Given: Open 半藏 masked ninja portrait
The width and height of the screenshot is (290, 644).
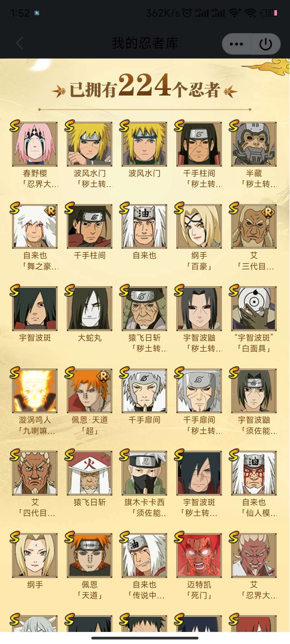Looking at the screenshot, I should pos(254,144).
